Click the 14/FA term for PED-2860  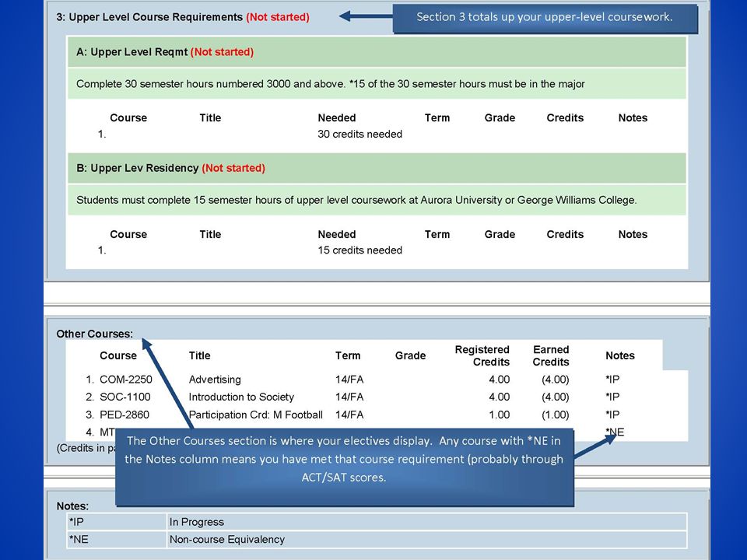pyautogui.click(x=349, y=415)
